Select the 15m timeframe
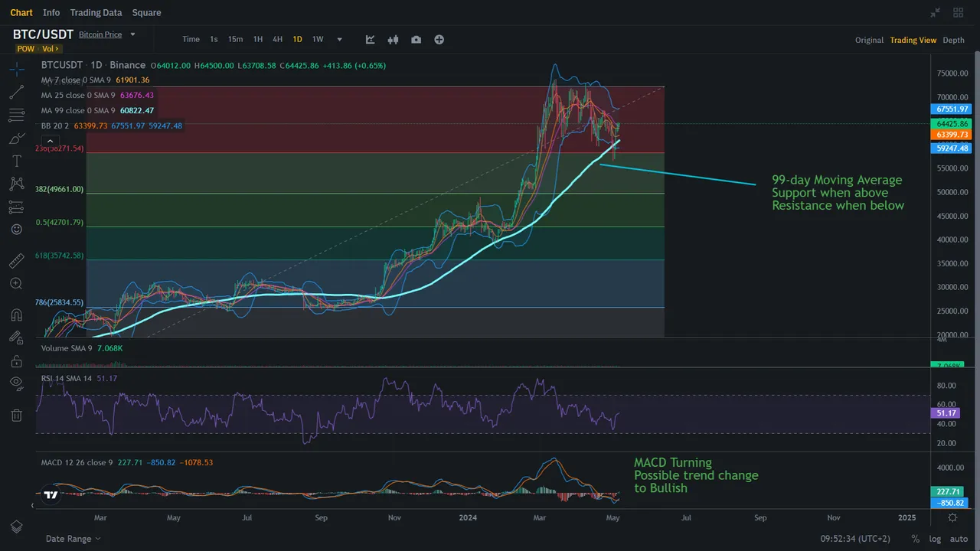 (x=235, y=39)
